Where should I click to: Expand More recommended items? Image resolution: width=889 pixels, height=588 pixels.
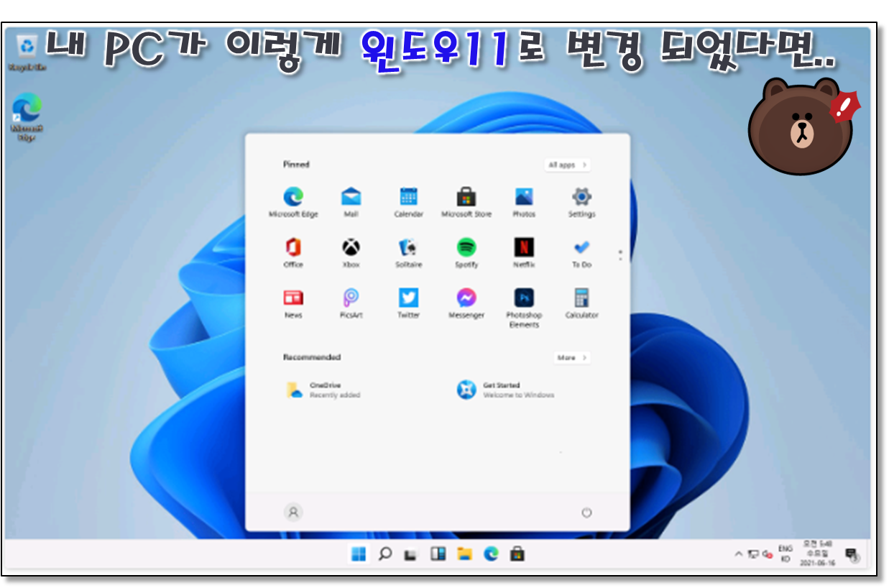(x=572, y=357)
